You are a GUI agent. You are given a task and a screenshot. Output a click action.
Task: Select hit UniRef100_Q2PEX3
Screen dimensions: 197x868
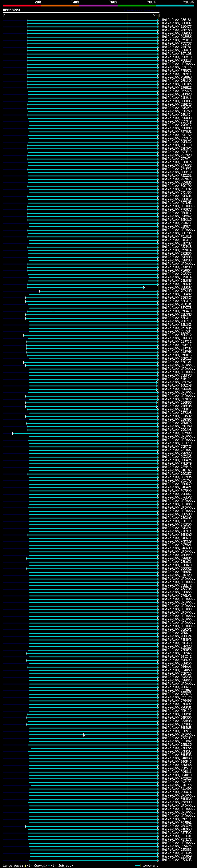click(x=176, y=104)
